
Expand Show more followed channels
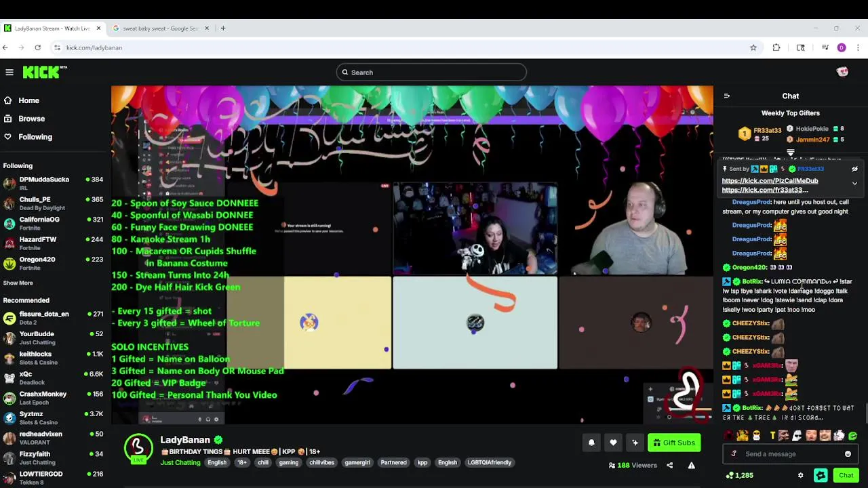[x=18, y=283]
